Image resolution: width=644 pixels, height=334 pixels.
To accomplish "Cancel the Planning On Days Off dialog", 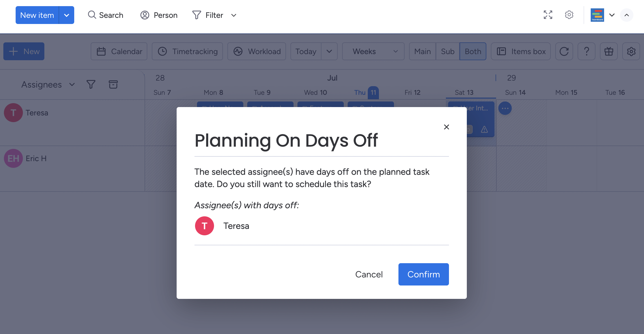I will click(x=369, y=274).
